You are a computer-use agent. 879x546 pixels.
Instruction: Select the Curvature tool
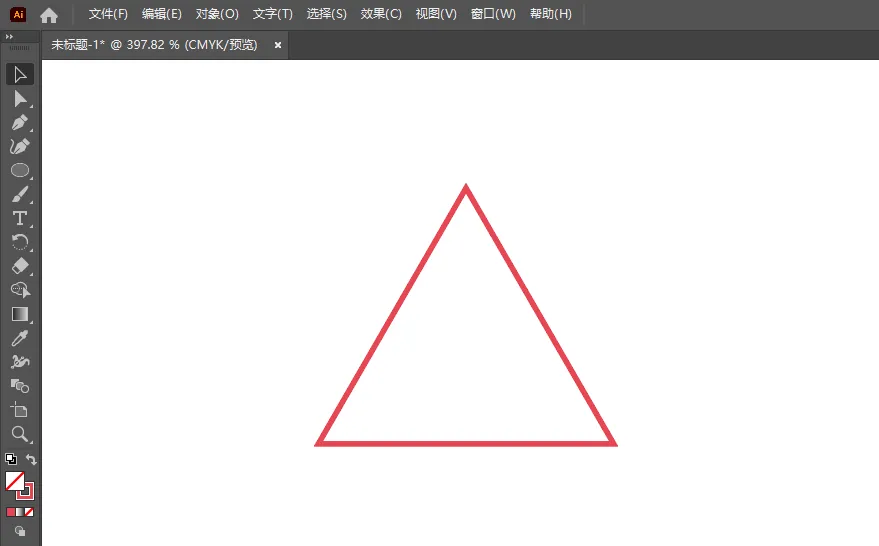click(20, 146)
